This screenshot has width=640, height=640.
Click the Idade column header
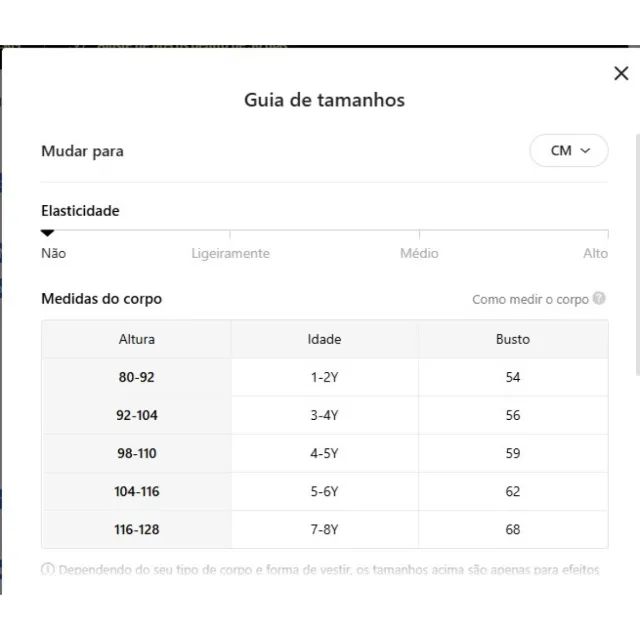coord(324,339)
